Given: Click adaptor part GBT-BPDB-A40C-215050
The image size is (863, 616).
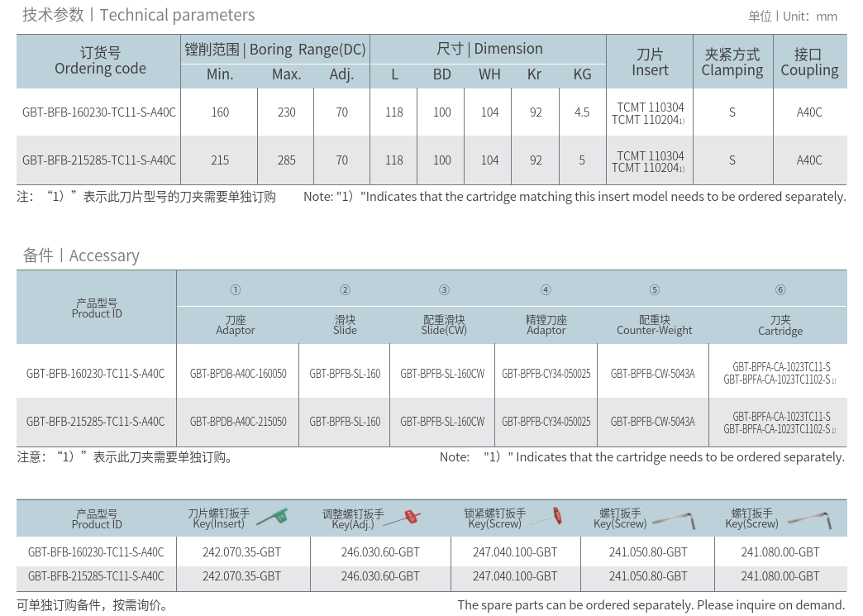Looking at the screenshot, I should [x=238, y=422].
